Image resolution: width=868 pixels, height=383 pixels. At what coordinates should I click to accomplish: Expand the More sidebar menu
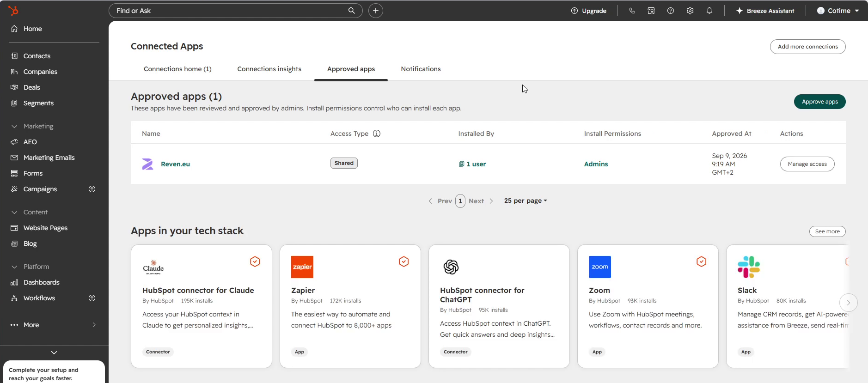54,325
